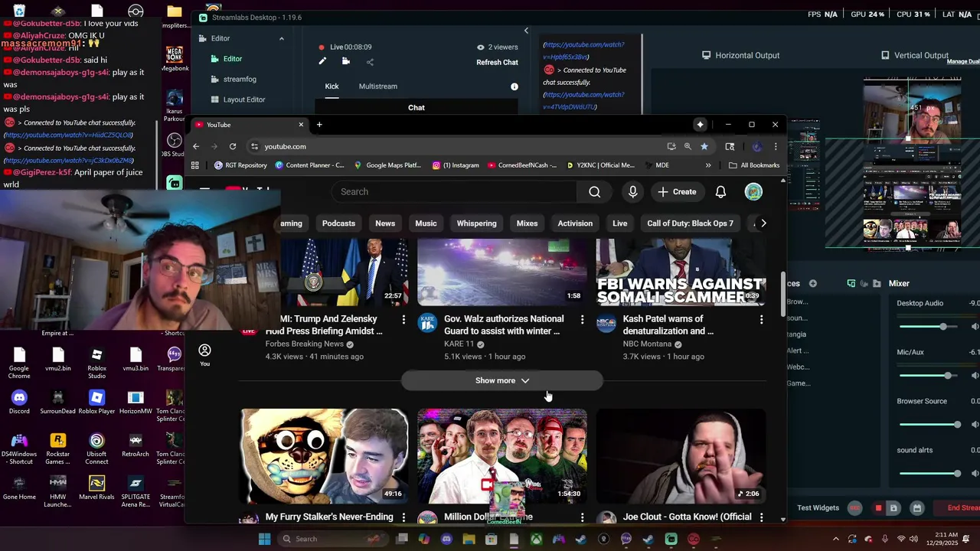Open the Windows Start menu

[264, 539]
